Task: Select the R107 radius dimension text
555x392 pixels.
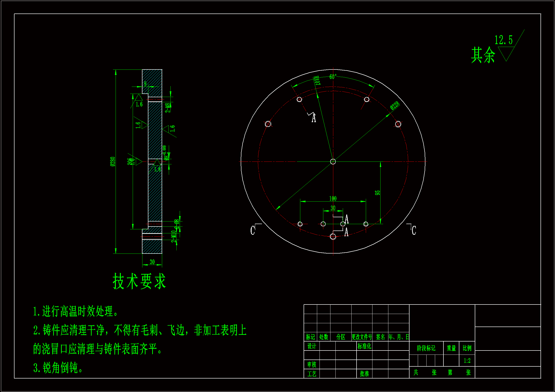Action: pyautogui.click(x=317, y=80)
